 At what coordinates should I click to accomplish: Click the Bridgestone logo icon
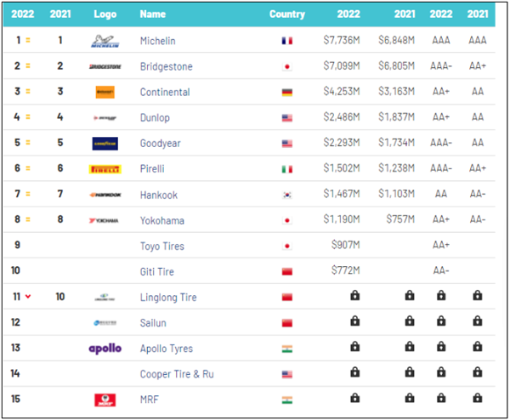(x=105, y=66)
